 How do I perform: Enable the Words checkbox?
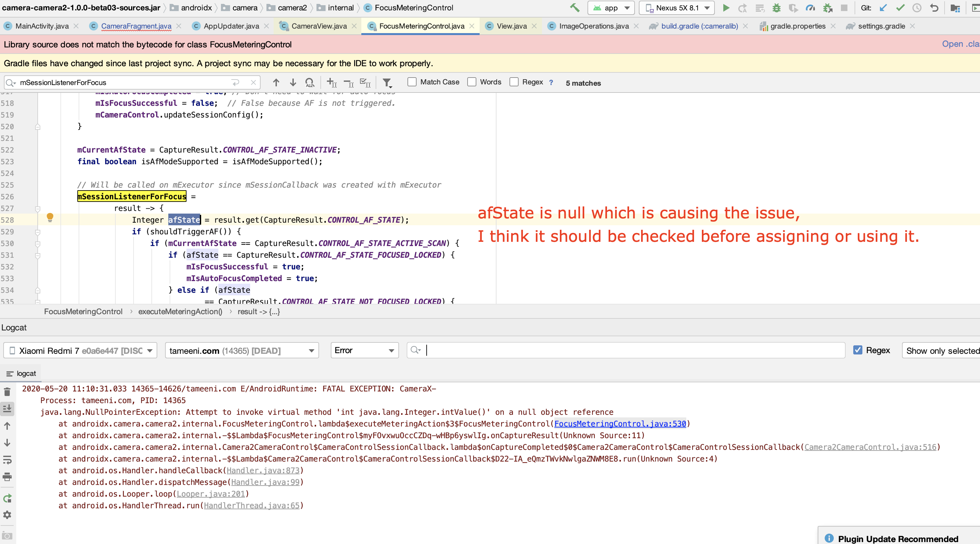tap(472, 82)
